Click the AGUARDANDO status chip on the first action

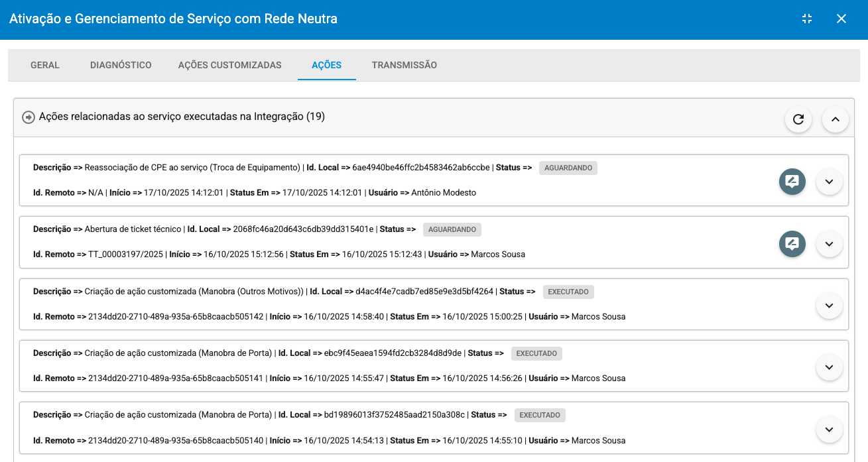568,168
